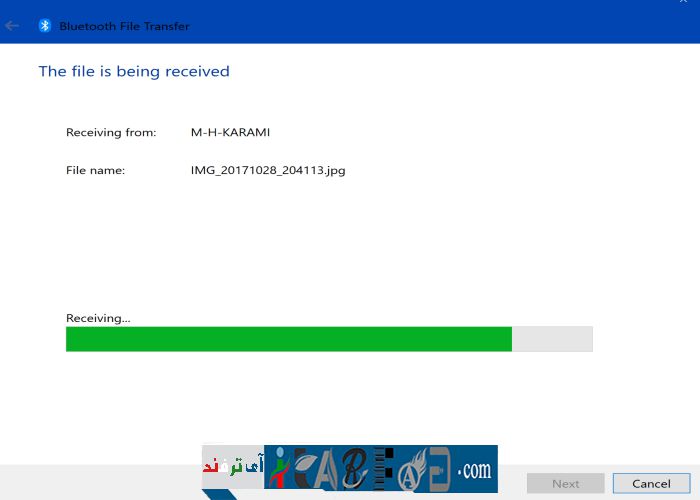700x500 pixels.
Task: Click the "Receiving..." status text
Action: click(x=98, y=318)
